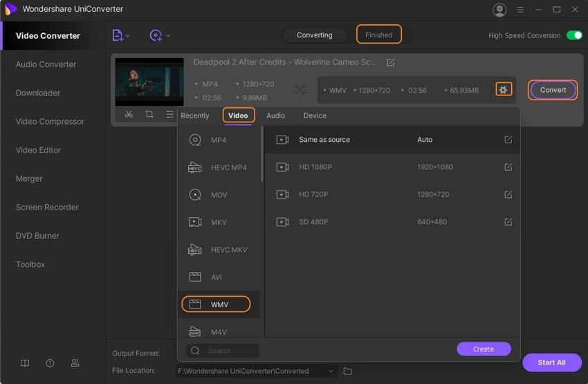Open DVD Burner in sidebar

click(37, 235)
